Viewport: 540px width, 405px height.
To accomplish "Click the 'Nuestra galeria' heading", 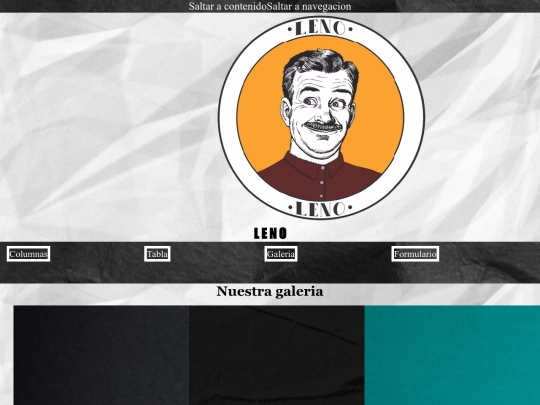I will pos(270,291).
